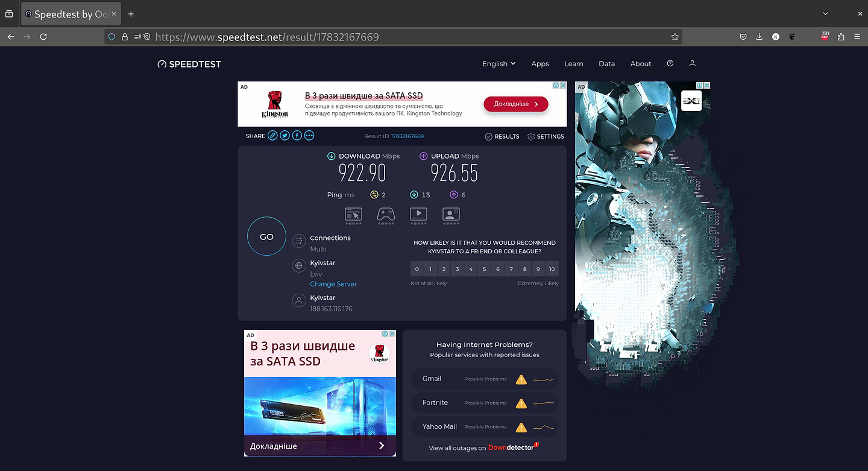This screenshot has width=868, height=471.
Task: Share result on Facebook
Action: [297, 136]
